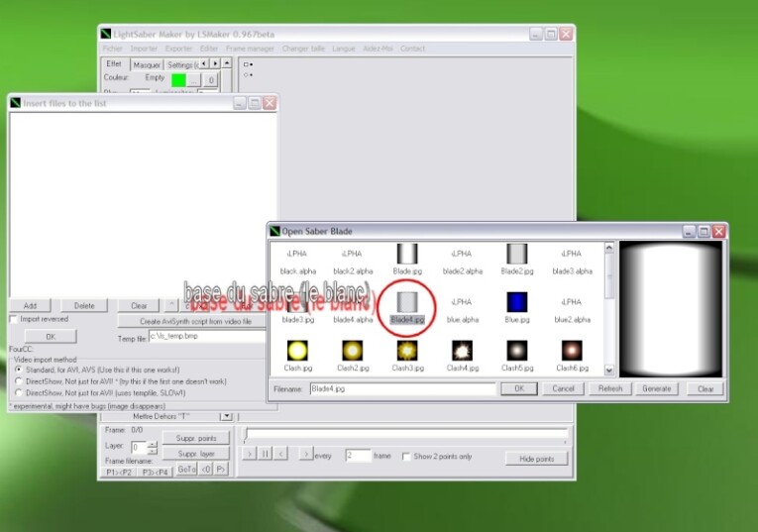
Task: Open Exporter menu
Action: point(178,49)
